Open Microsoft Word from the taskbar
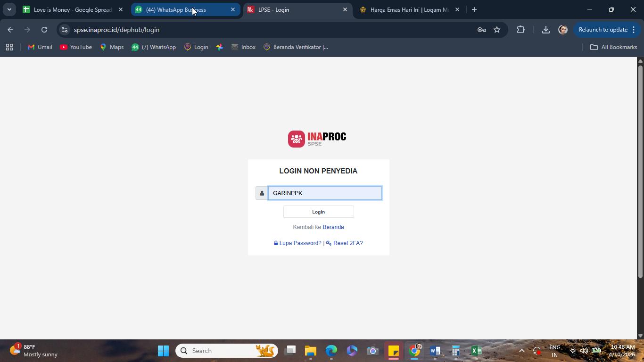Image resolution: width=644 pixels, height=362 pixels. [435, 351]
